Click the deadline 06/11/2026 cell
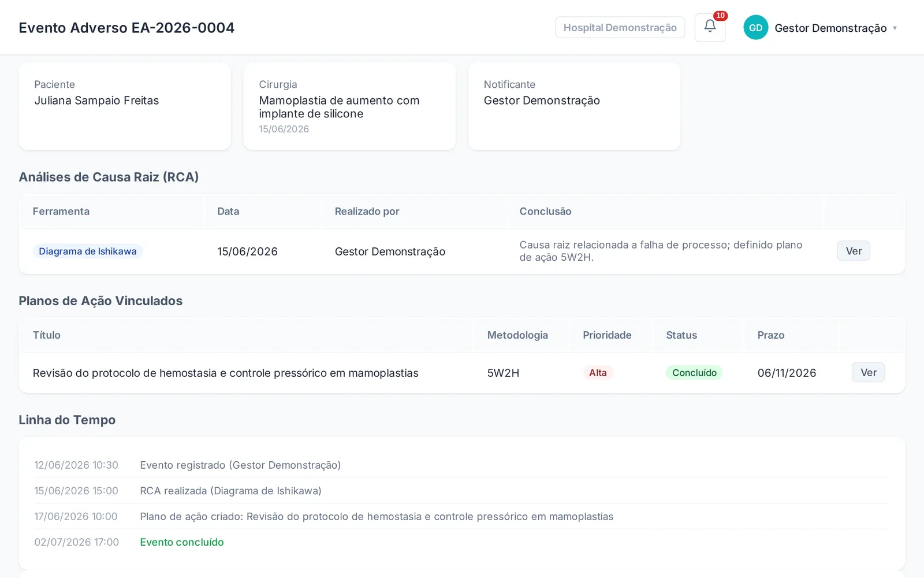This screenshot has width=924, height=578. click(787, 373)
